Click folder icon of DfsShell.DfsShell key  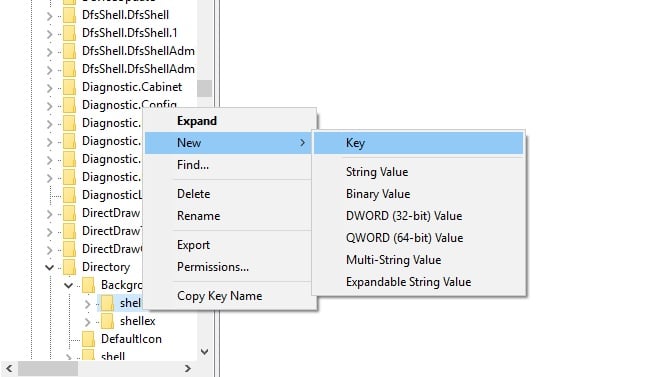click(x=69, y=15)
